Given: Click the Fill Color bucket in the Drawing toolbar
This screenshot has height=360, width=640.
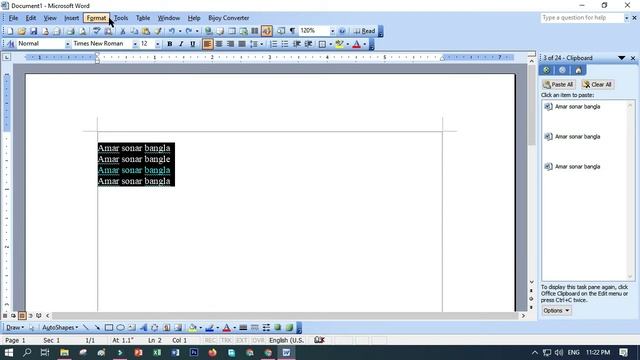Looking at the screenshot, I should (x=192, y=327).
